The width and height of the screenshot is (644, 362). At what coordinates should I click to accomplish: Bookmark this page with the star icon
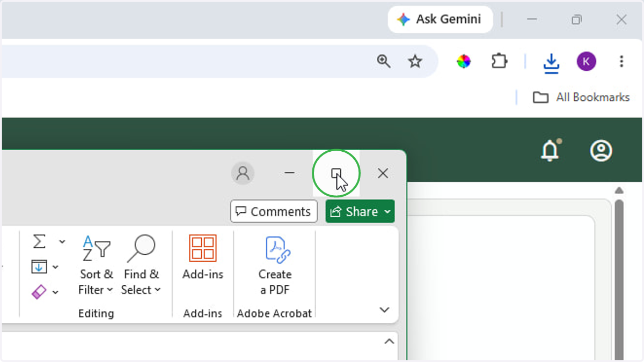(415, 61)
